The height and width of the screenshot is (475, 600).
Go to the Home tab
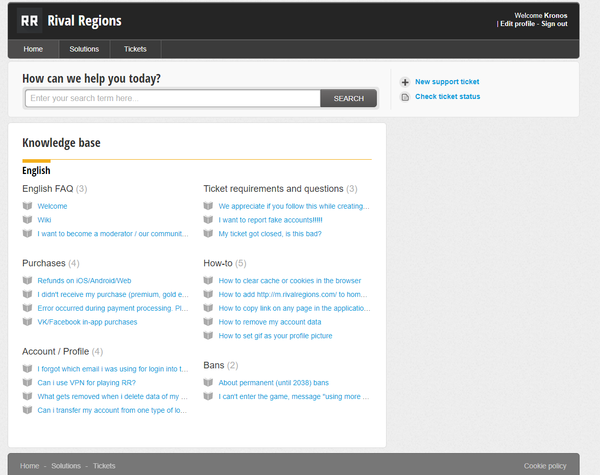coord(33,49)
